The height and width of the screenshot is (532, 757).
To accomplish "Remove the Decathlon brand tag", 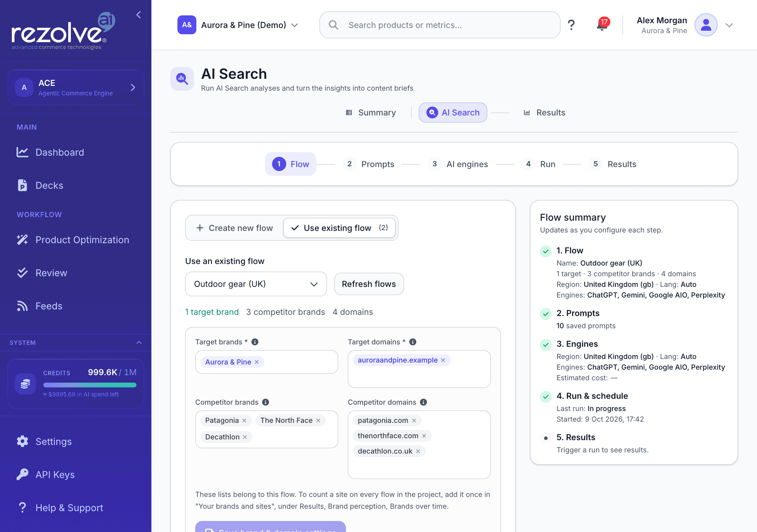I will 245,437.
